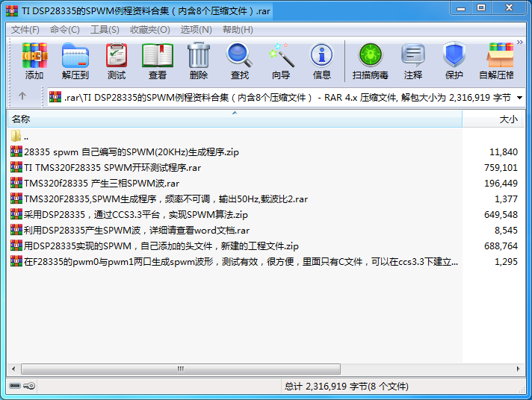Open the address path dropdown arrow
The image size is (532, 400).
519,98
